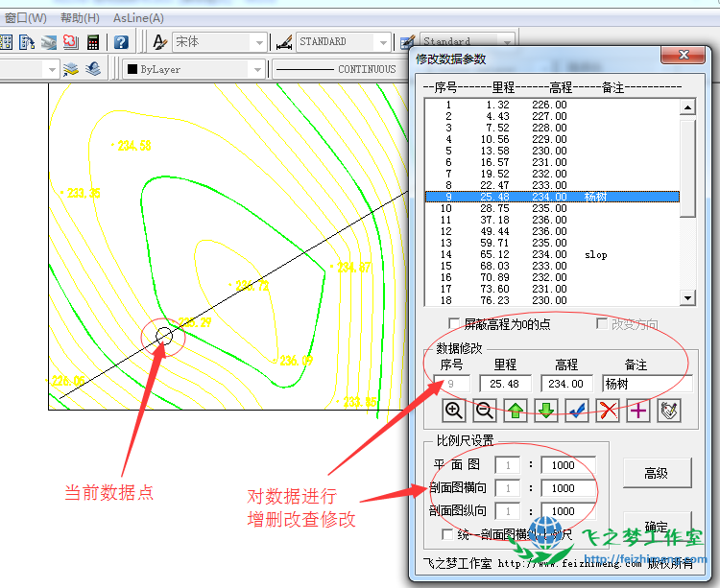720x588 pixels.
Task: Click the 剖面图横向 scale field 1000
Action: pyautogui.click(x=568, y=488)
